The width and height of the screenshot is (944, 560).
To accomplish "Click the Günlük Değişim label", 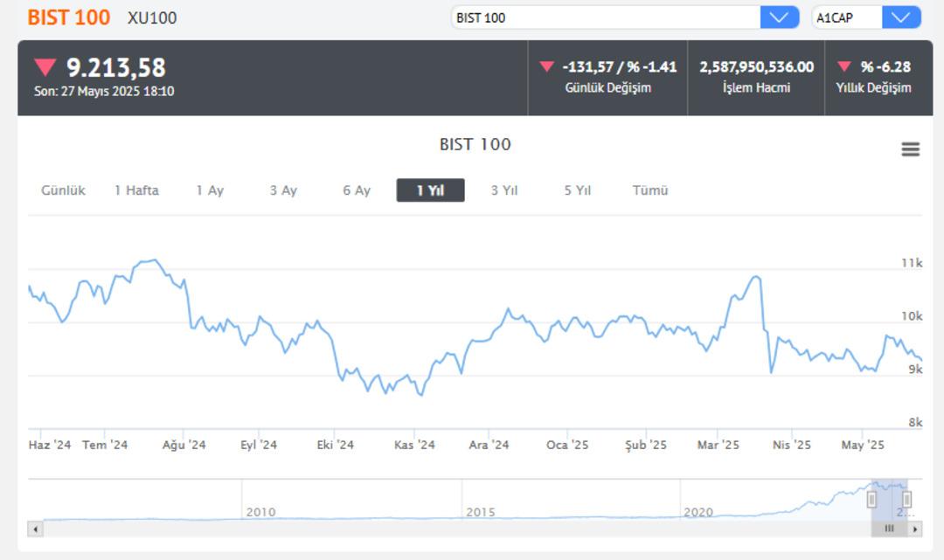I will [608, 88].
